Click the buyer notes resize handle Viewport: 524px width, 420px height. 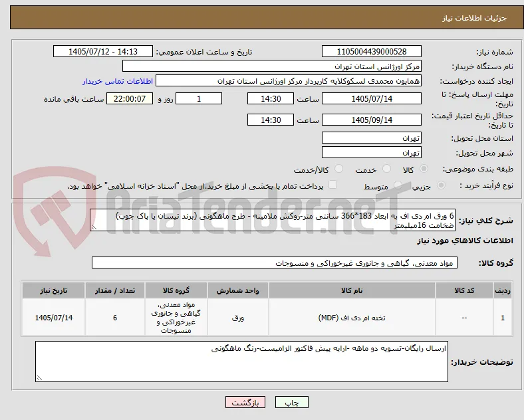pos(39,378)
